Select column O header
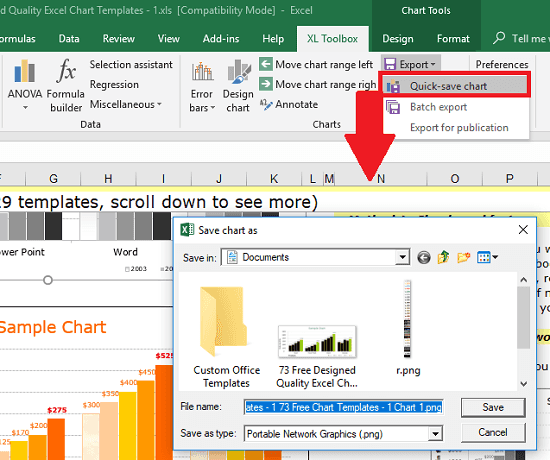The width and height of the screenshot is (550, 460). [455, 179]
